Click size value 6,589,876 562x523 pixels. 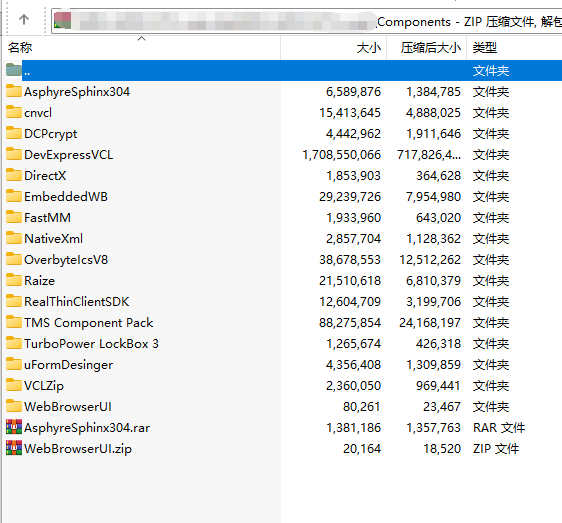353,92
